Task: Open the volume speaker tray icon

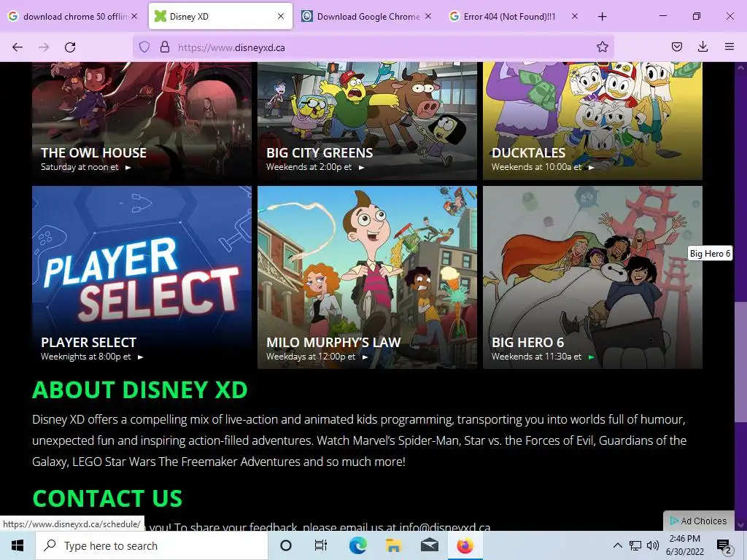Action: (653, 545)
